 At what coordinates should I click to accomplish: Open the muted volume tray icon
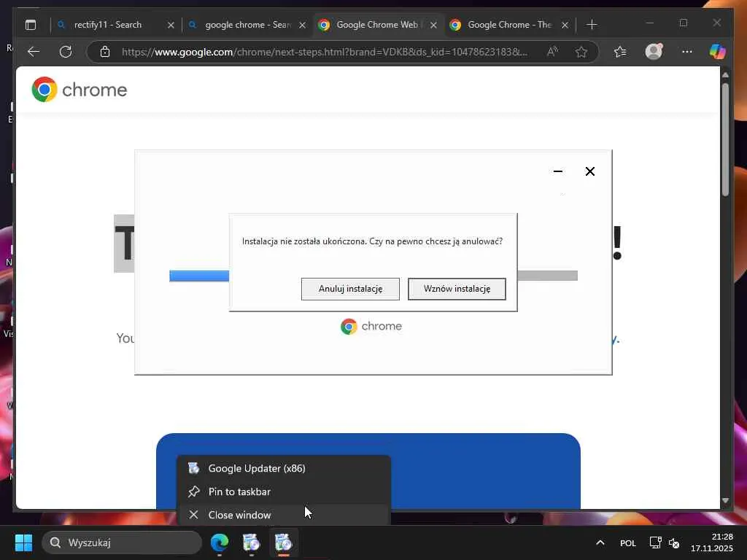tap(673, 542)
